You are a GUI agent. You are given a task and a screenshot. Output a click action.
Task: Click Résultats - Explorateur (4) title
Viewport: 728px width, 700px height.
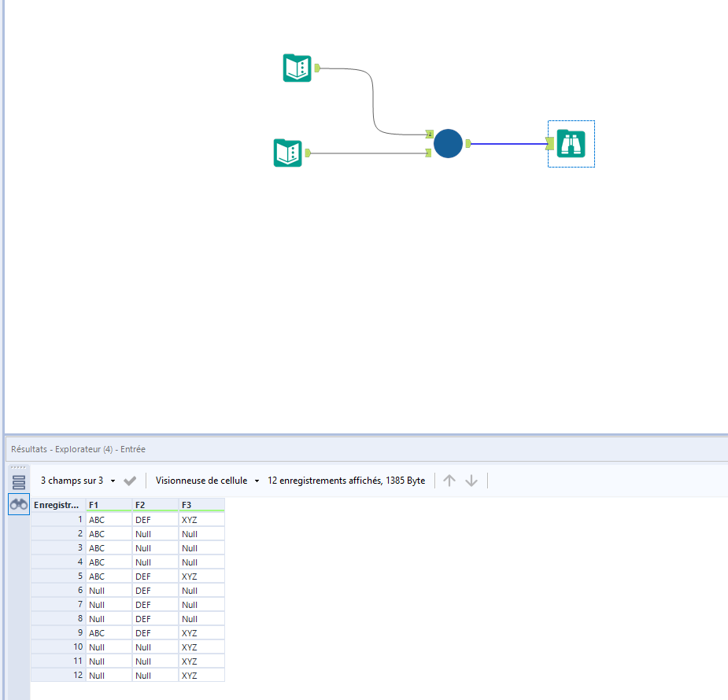(78, 449)
